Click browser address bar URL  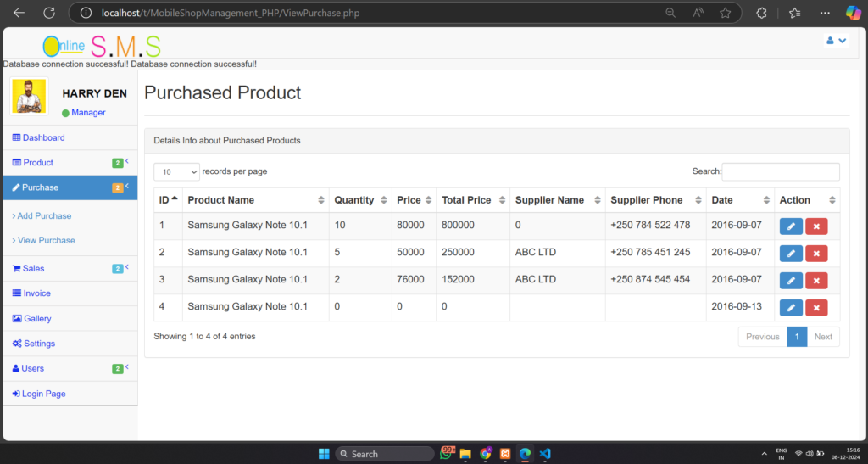pyautogui.click(x=231, y=13)
